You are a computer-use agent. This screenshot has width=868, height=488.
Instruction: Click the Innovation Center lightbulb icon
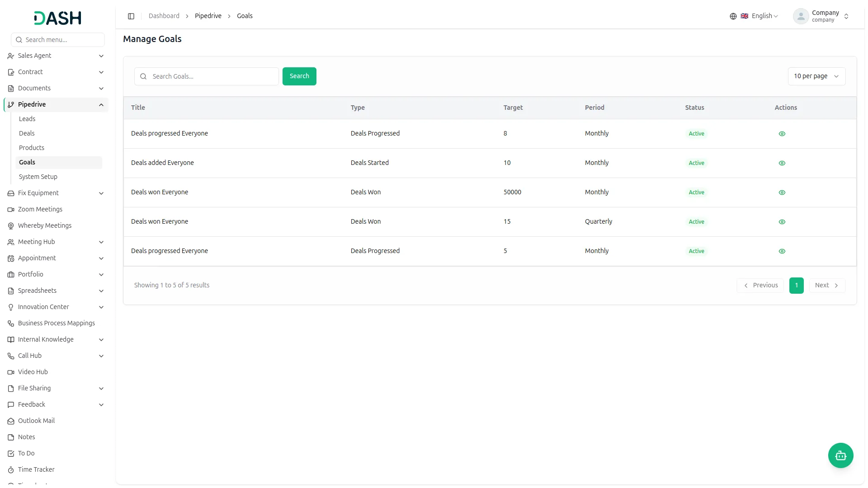[11, 307]
